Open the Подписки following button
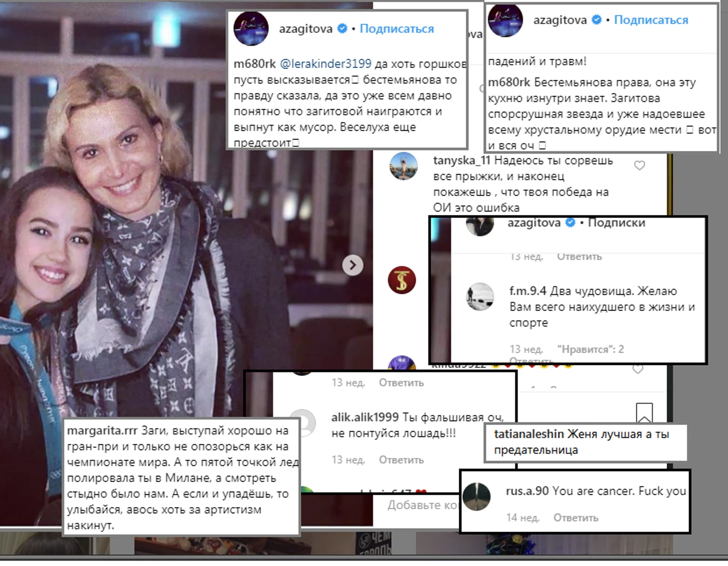The width and height of the screenshot is (728, 566). click(616, 223)
